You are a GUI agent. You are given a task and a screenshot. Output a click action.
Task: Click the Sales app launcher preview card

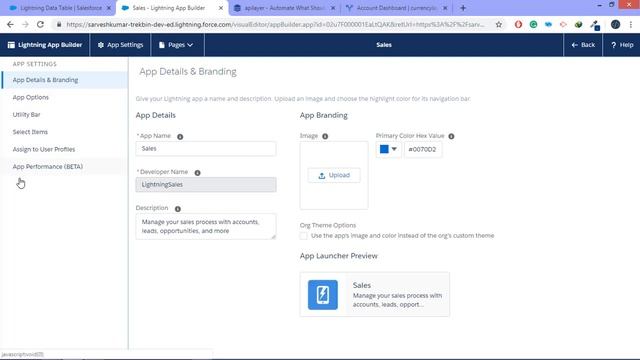point(375,295)
